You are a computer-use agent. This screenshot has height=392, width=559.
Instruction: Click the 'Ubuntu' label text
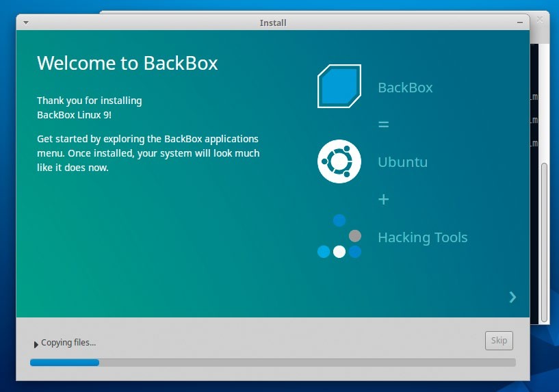click(x=402, y=162)
